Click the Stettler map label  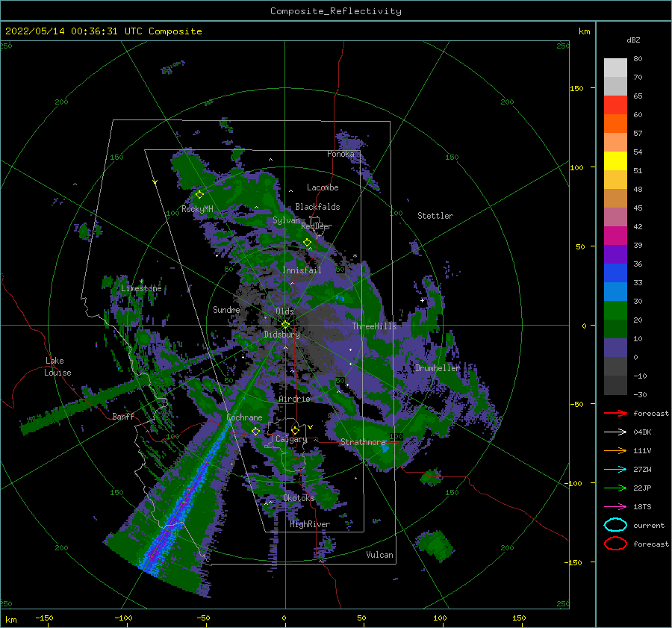[x=435, y=216]
